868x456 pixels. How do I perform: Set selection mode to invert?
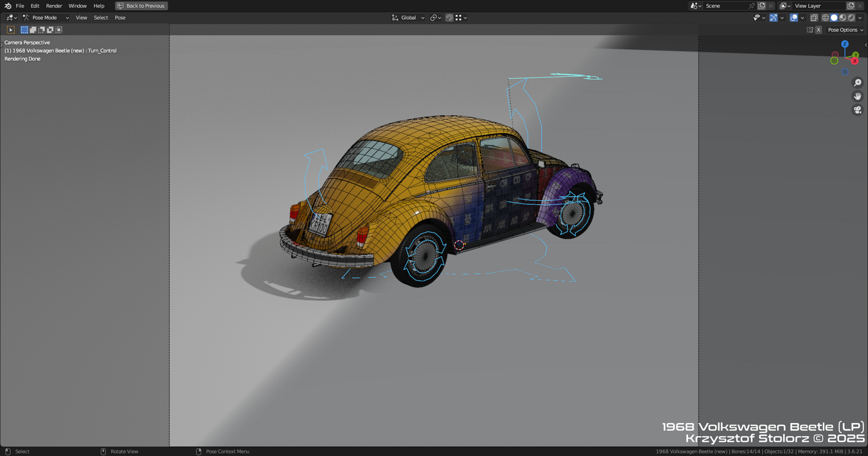pyautogui.click(x=50, y=30)
